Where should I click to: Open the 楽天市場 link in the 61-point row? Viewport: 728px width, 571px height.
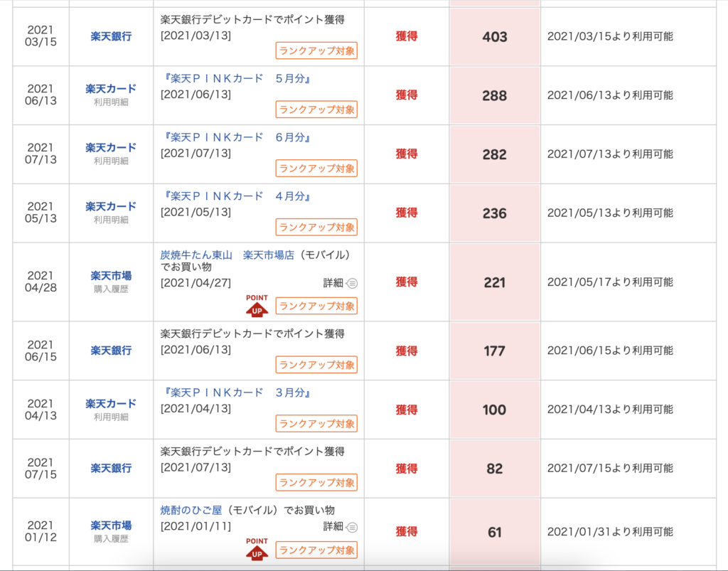click(111, 525)
